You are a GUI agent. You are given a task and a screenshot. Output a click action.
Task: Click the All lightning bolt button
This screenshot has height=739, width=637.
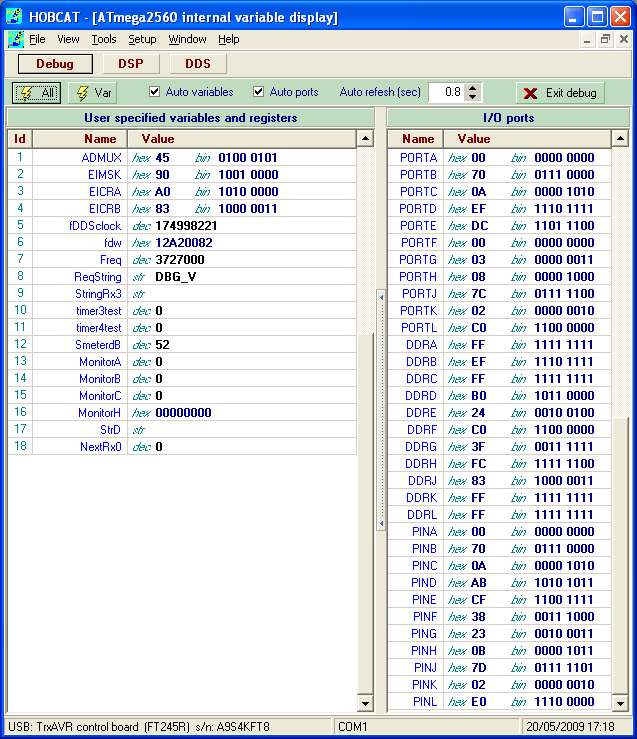coord(36,92)
